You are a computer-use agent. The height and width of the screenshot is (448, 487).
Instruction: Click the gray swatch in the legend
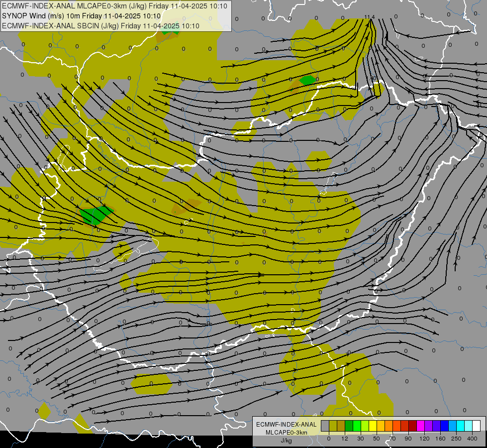(325, 426)
